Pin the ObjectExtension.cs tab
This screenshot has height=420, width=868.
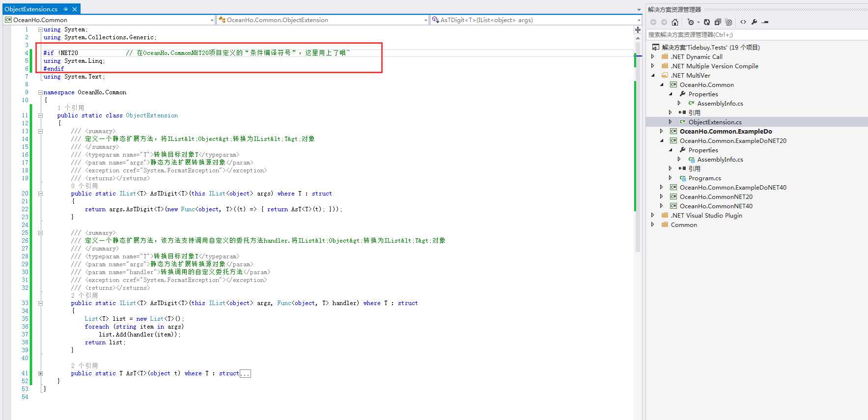[x=66, y=9]
